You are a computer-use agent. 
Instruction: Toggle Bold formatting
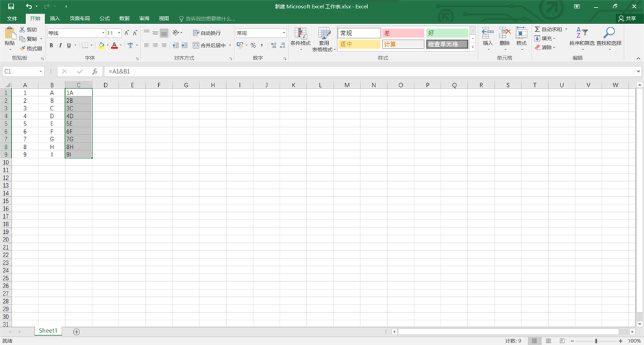(51, 46)
